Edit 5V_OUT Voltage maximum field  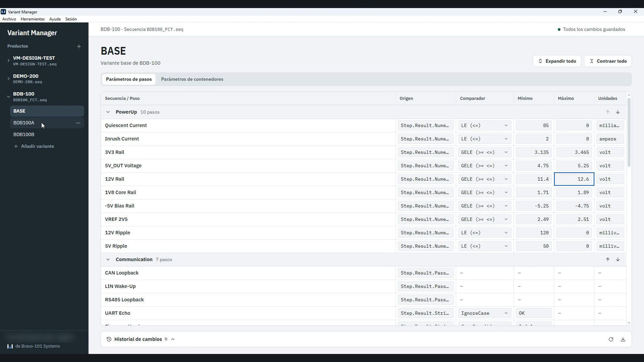574,166
